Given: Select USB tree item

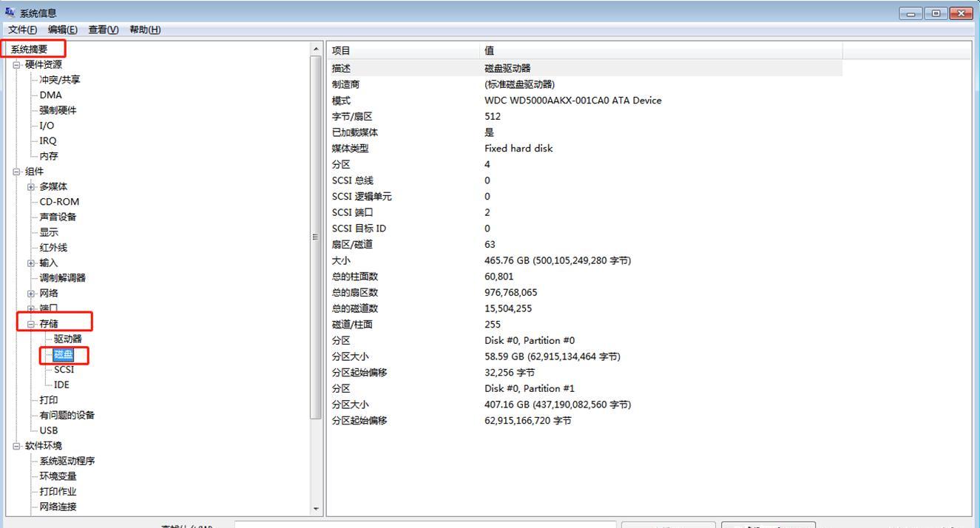Looking at the screenshot, I should (49, 430).
